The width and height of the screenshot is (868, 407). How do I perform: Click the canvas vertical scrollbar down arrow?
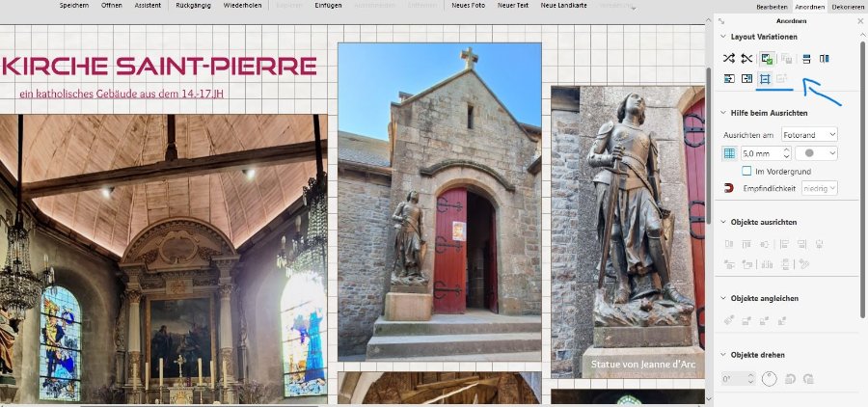(709, 398)
